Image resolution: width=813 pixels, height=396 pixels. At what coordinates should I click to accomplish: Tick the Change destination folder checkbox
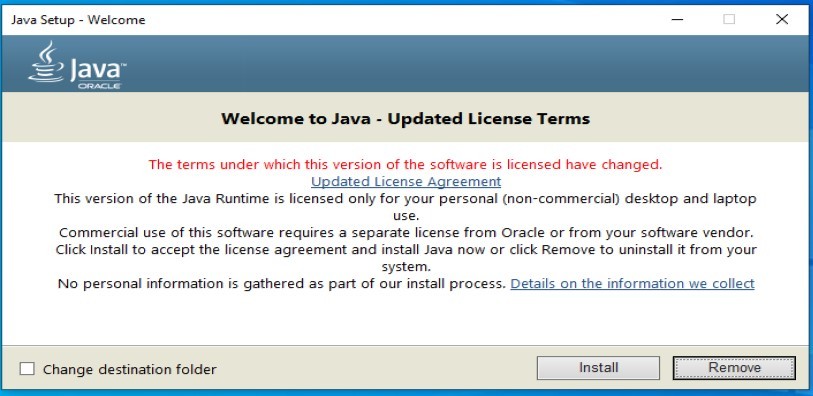point(27,369)
